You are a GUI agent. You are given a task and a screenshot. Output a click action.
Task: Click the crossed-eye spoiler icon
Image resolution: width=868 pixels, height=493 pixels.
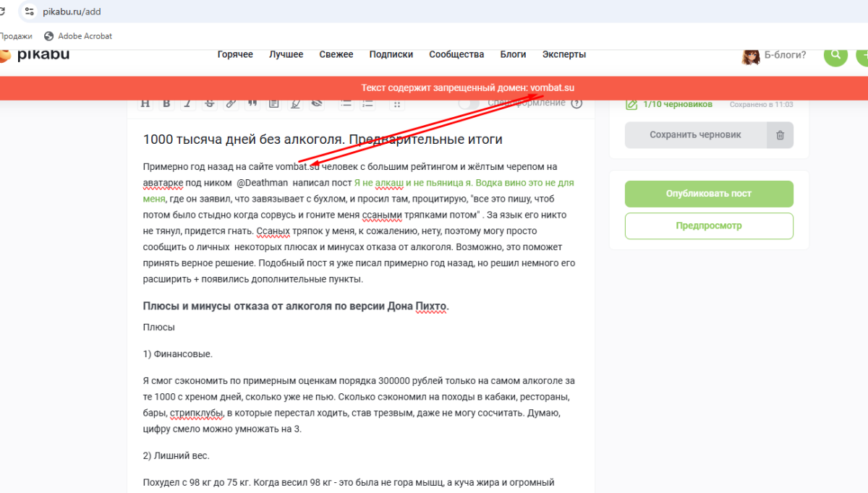[316, 104]
